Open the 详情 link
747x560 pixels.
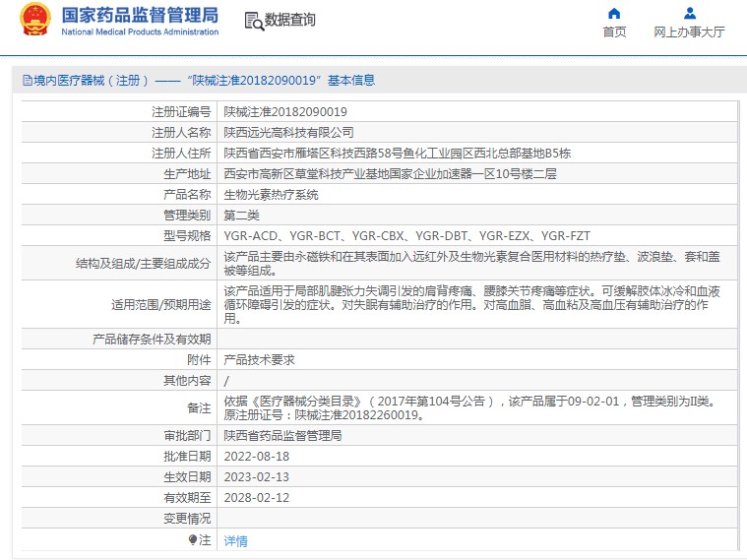click(x=236, y=541)
